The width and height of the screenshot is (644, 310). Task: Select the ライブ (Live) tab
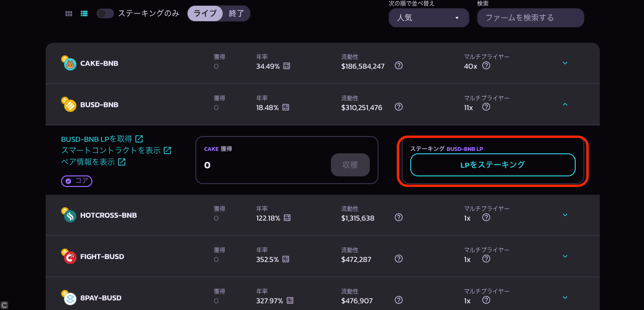[x=205, y=13]
